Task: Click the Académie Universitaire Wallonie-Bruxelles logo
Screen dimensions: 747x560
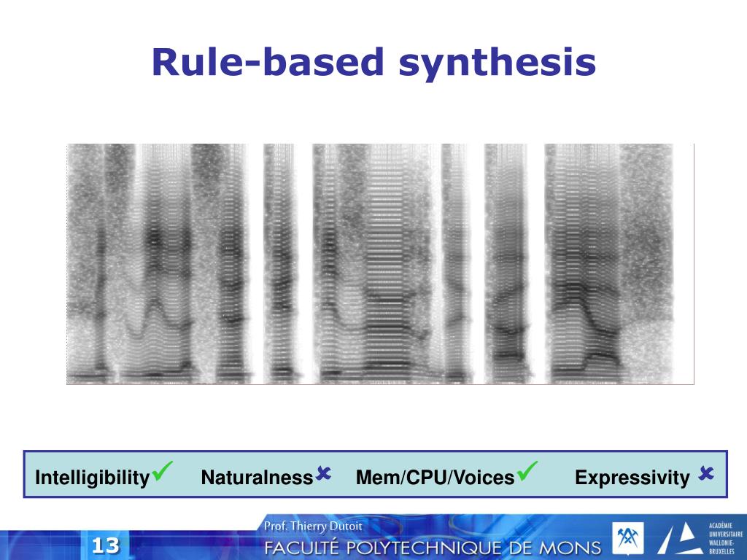Action: pyautogui.click(x=700, y=538)
